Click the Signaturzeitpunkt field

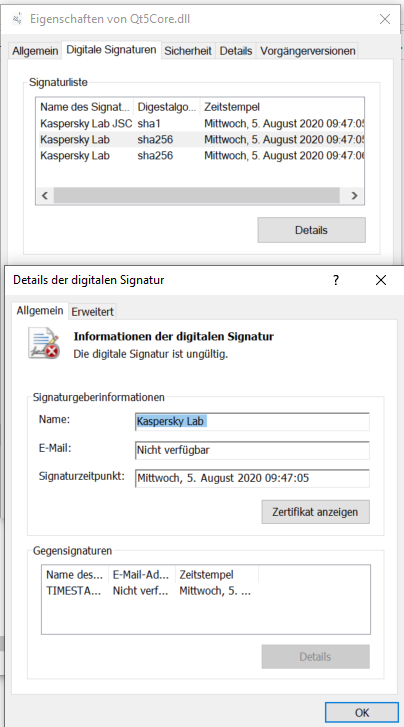tap(252, 478)
